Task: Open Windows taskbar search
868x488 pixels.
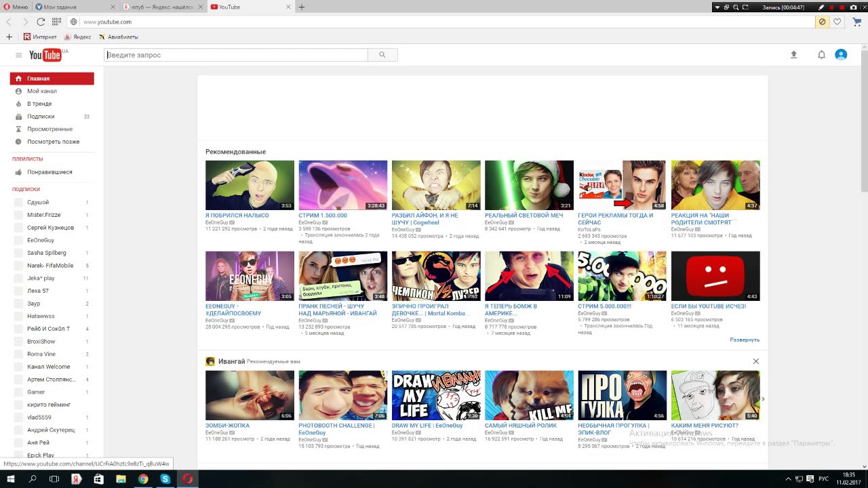Action: [x=33, y=479]
